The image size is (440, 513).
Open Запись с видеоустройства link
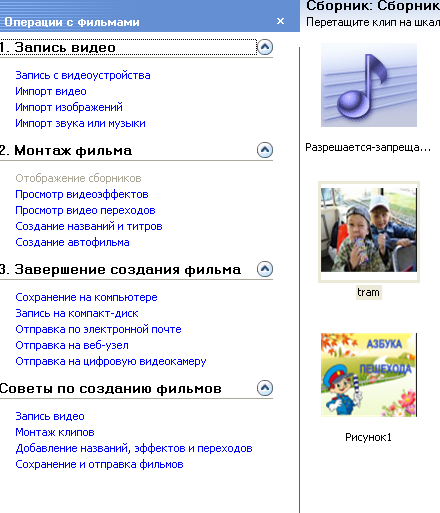pyautogui.click(x=83, y=75)
